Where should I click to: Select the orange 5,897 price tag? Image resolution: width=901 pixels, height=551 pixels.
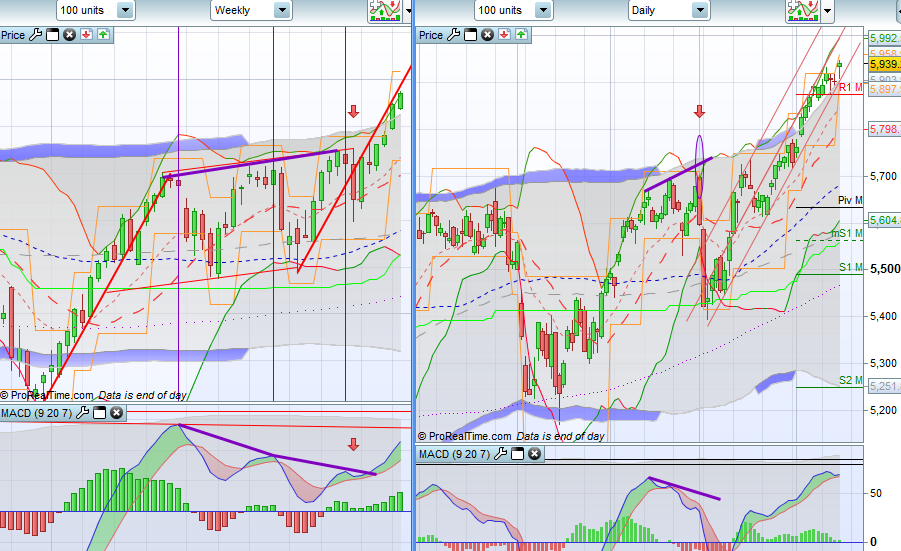(x=884, y=89)
